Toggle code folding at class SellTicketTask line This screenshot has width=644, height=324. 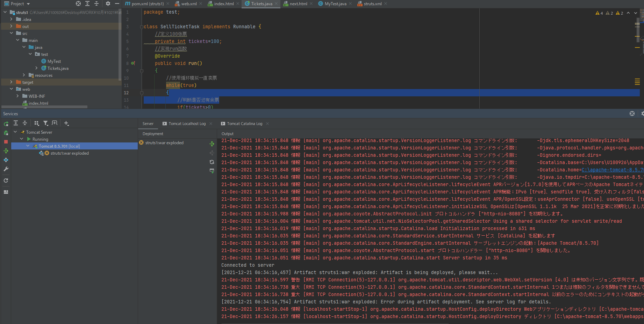coord(142,27)
